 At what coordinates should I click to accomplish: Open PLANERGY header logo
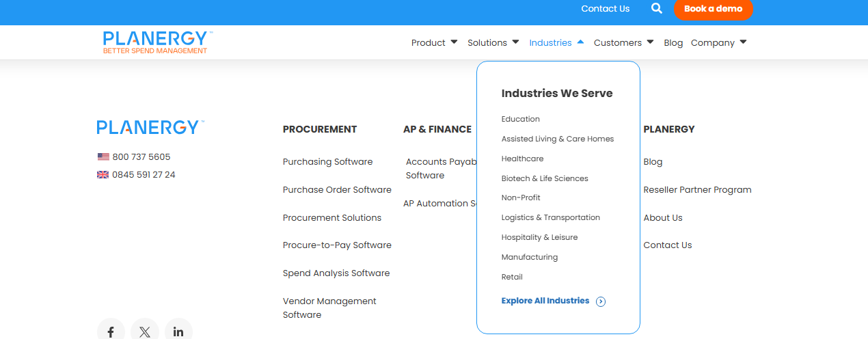pos(158,42)
